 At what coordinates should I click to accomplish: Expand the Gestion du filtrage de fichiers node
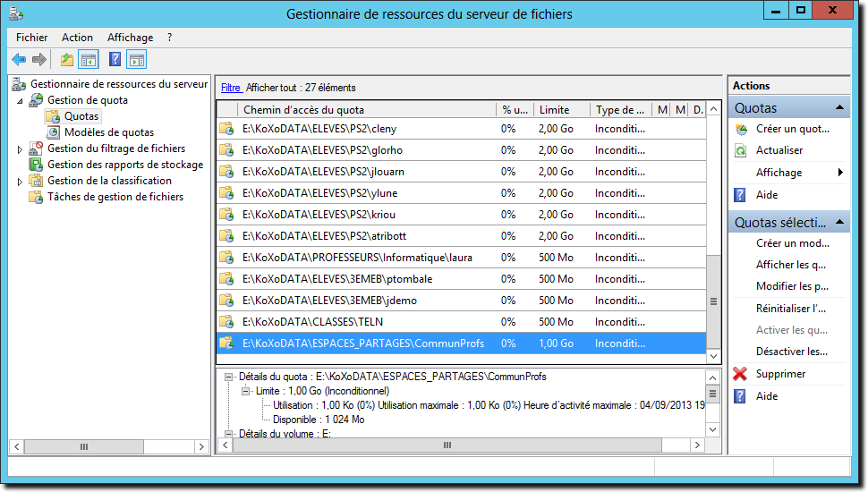[20, 149]
